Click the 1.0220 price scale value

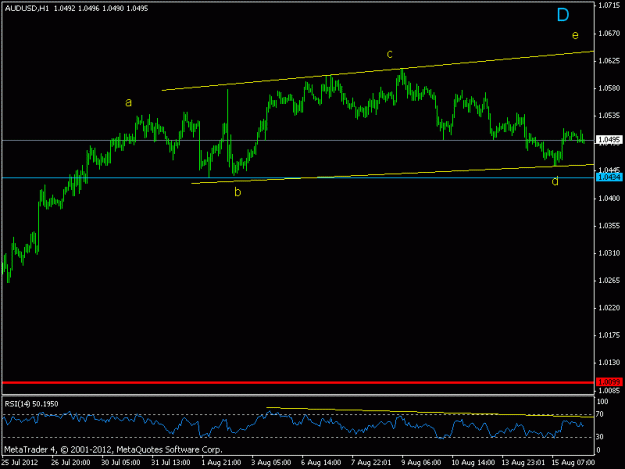click(609, 308)
